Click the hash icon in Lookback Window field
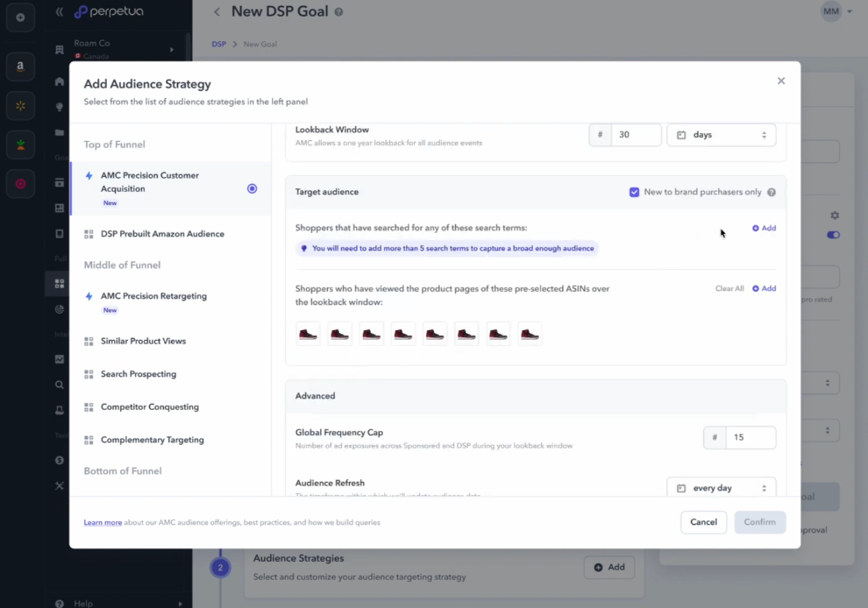Screen dimensions: 868x608 (600, 135)
